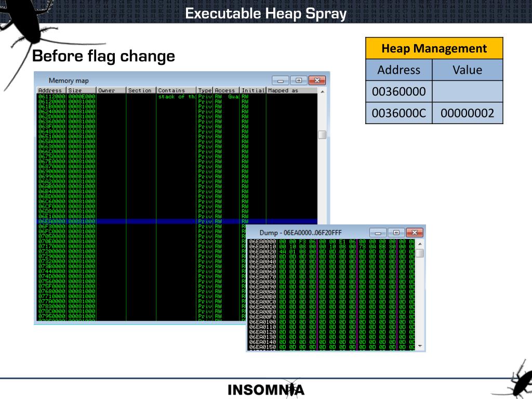Select memory map row 06630000
Viewport: 532px width, 399px height.
tap(177, 146)
